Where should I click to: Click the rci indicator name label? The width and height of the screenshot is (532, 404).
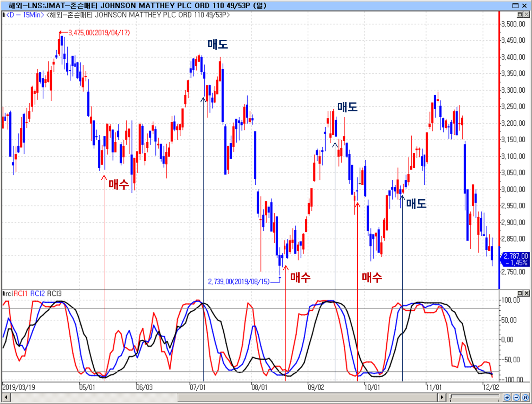point(9,294)
